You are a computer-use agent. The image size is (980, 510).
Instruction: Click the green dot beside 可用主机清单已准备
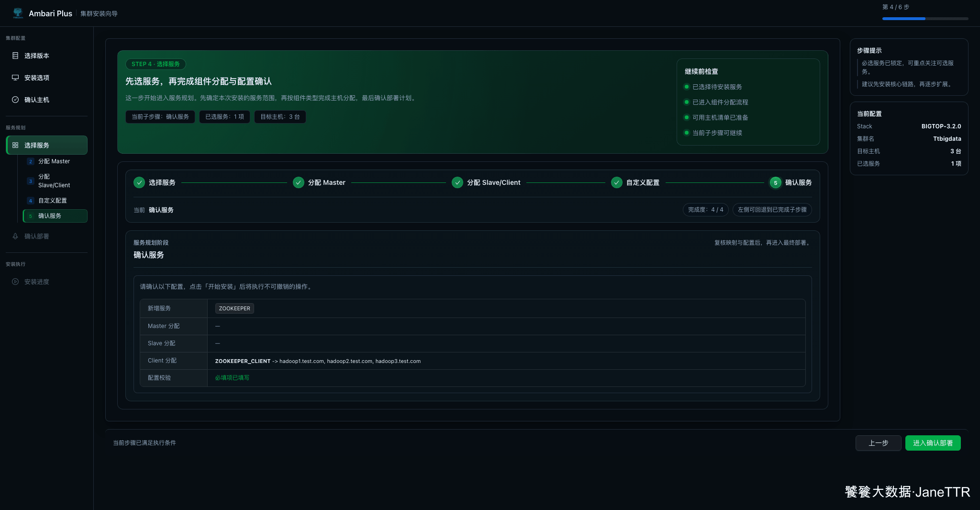click(687, 117)
